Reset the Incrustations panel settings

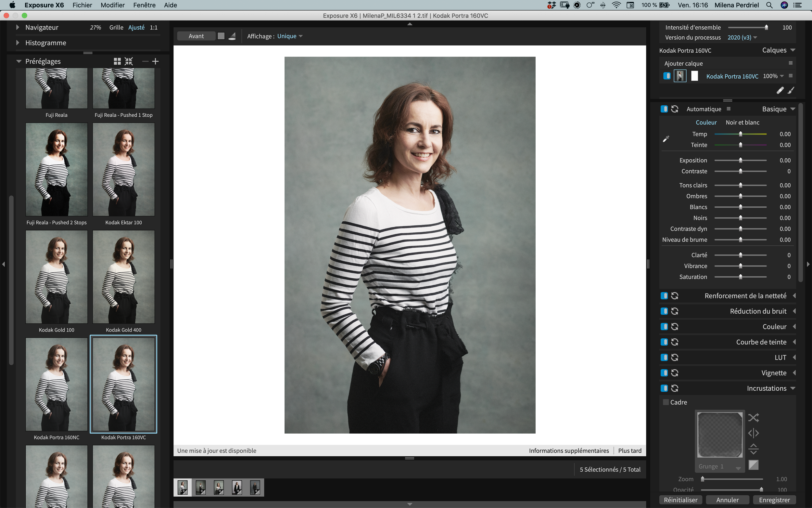(x=674, y=388)
